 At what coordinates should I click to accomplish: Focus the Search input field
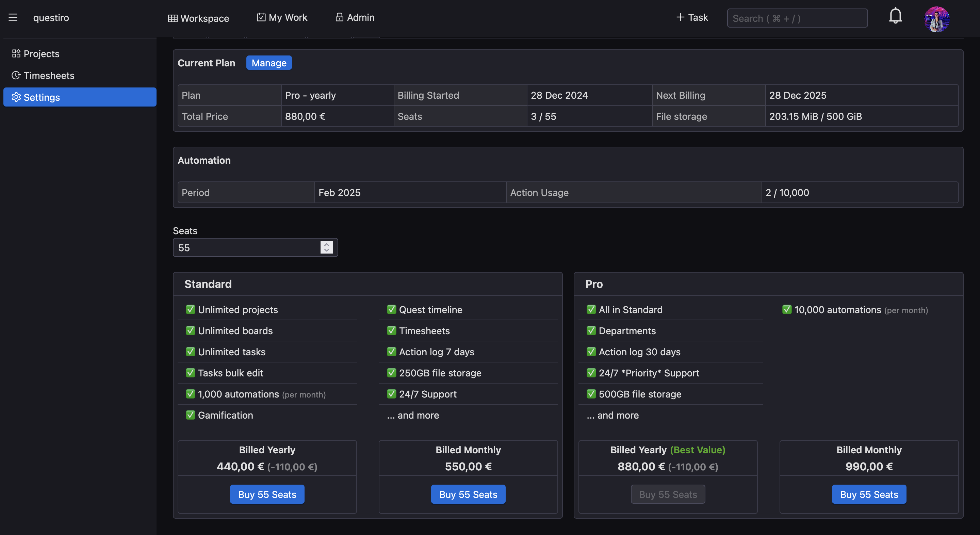tap(797, 18)
